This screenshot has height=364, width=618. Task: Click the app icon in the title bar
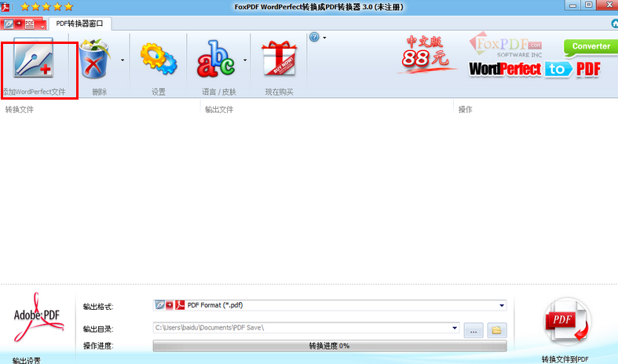tap(5, 7)
